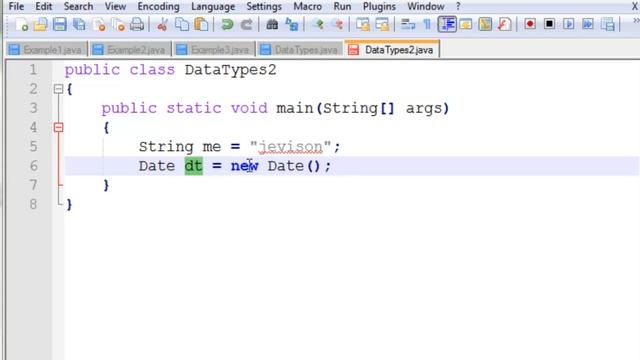Click the Copy icon in the toolbar
The image size is (640, 360).
[x=182, y=25]
